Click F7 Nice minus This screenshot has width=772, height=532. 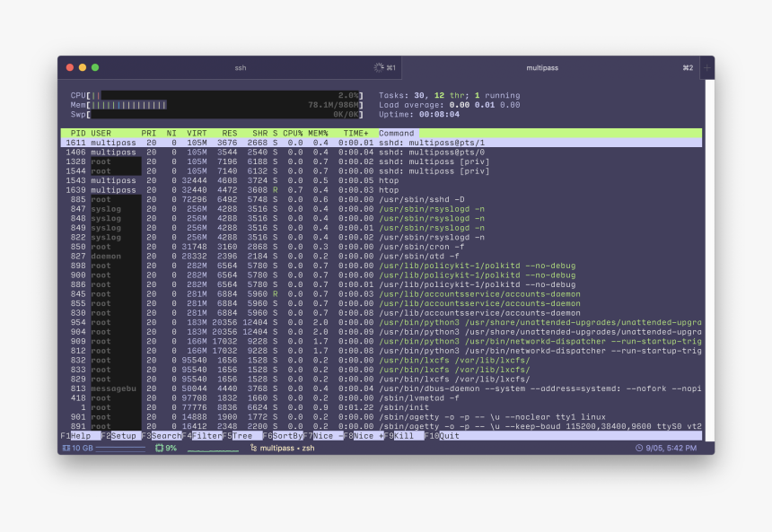323,436
